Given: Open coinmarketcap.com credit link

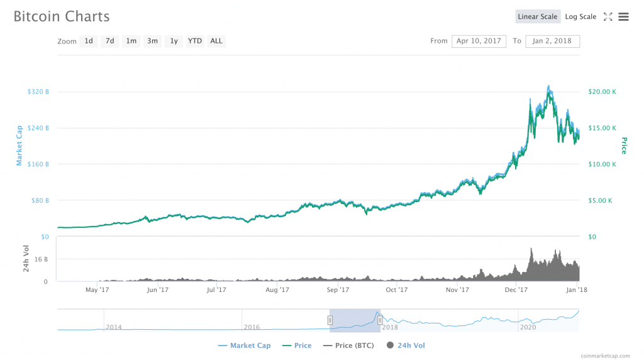Looking at the screenshot, I should [x=608, y=356].
